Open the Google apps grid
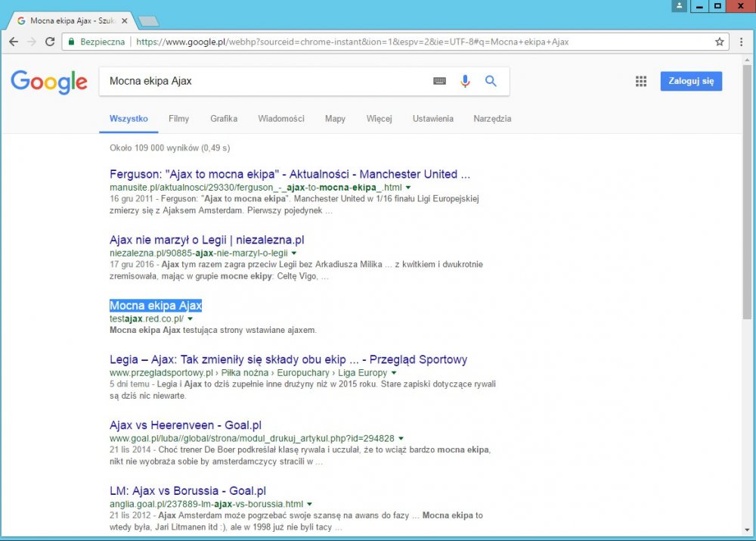 641,81
